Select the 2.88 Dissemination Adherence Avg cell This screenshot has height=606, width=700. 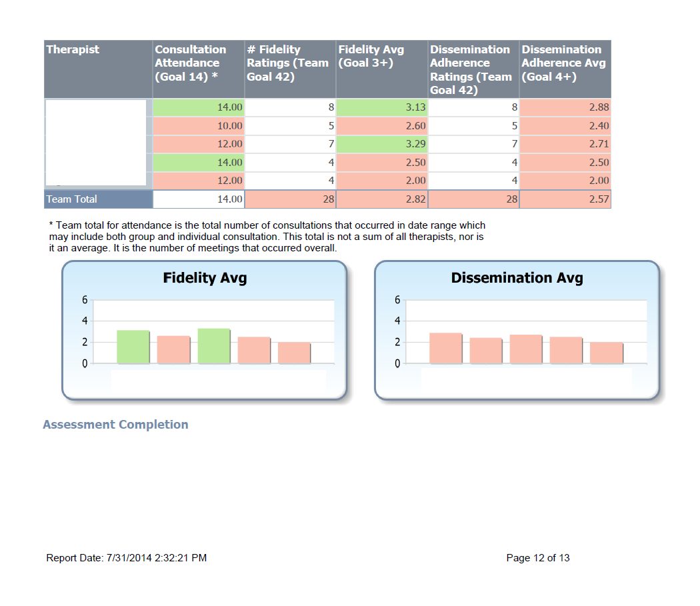[565, 107]
